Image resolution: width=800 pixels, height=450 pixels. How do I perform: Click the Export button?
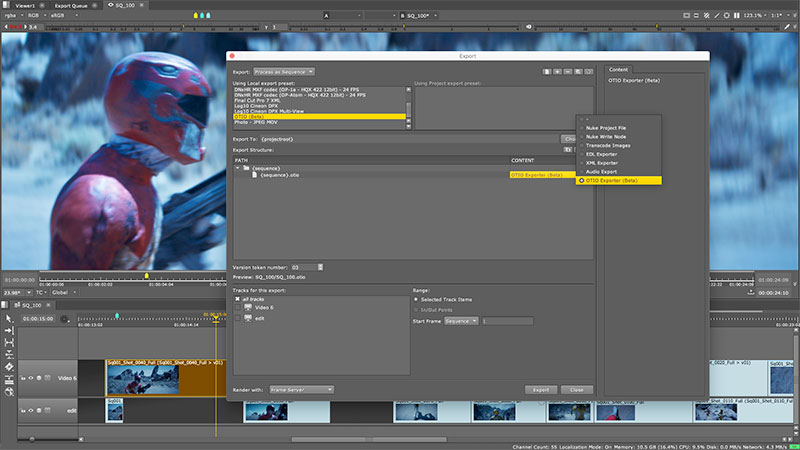pyautogui.click(x=541, y=390)
